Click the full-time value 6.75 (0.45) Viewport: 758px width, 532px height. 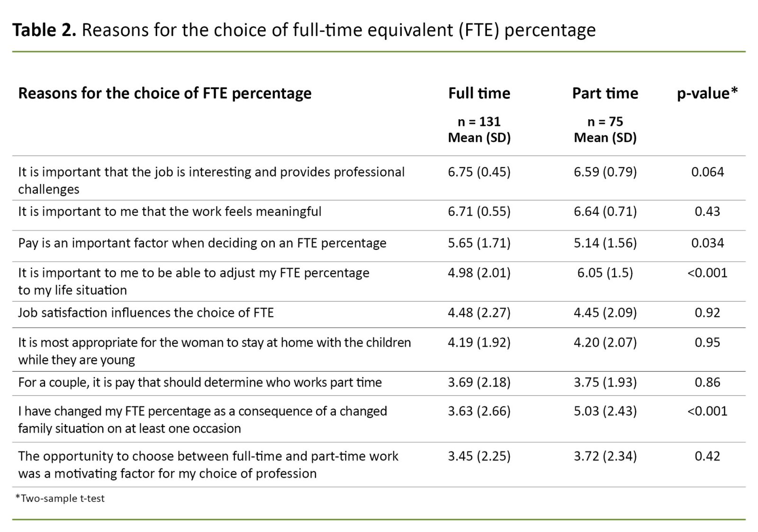tap(479, 172)
